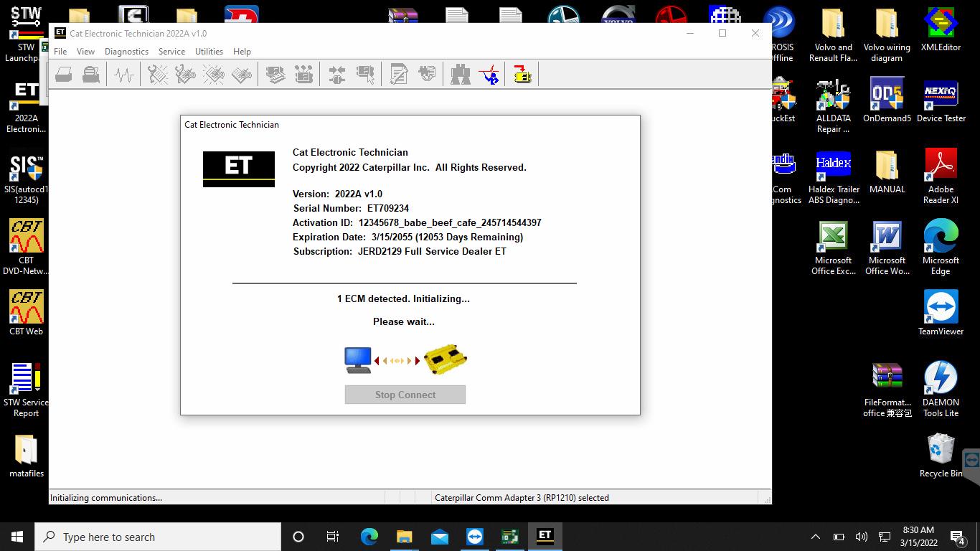Image resolution: width=980 pixels, height=551 pixels.
Task: Click the Print Preview toolbar icon
Action: [x=91, y=74]
